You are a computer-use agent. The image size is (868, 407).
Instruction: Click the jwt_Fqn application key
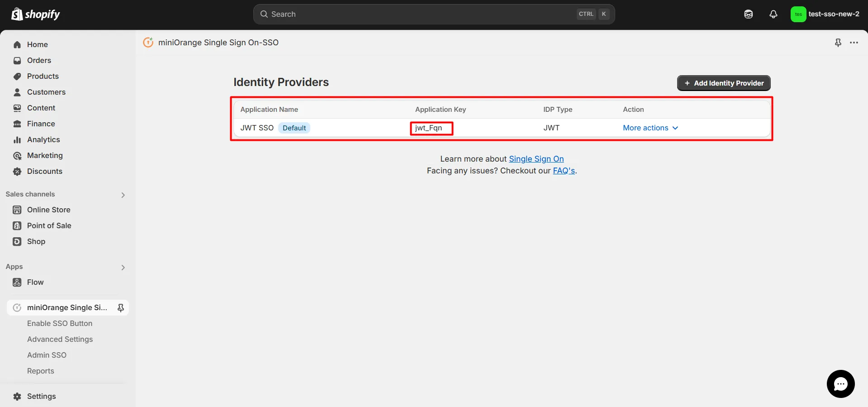428,128
